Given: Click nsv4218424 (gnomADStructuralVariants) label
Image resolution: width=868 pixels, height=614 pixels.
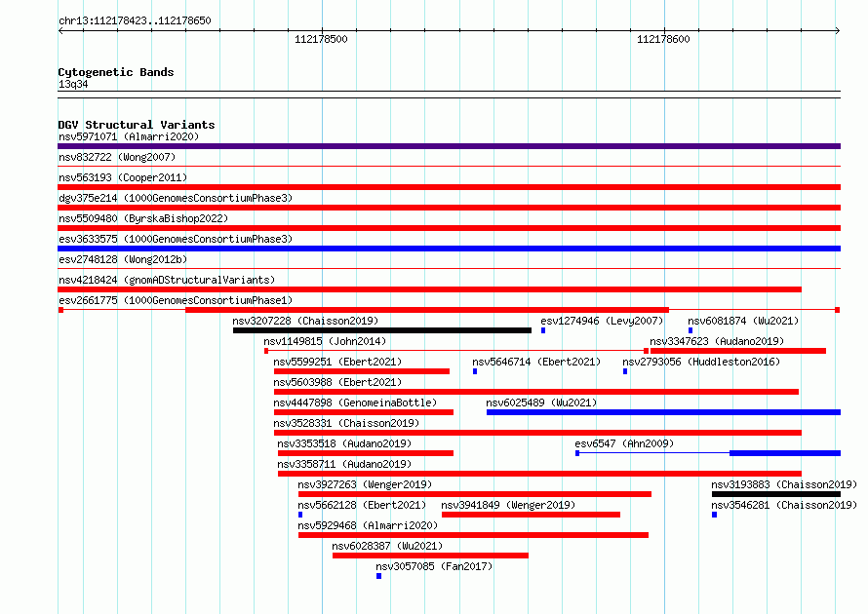Looking at the screenshot, I should tap(167, 280).
